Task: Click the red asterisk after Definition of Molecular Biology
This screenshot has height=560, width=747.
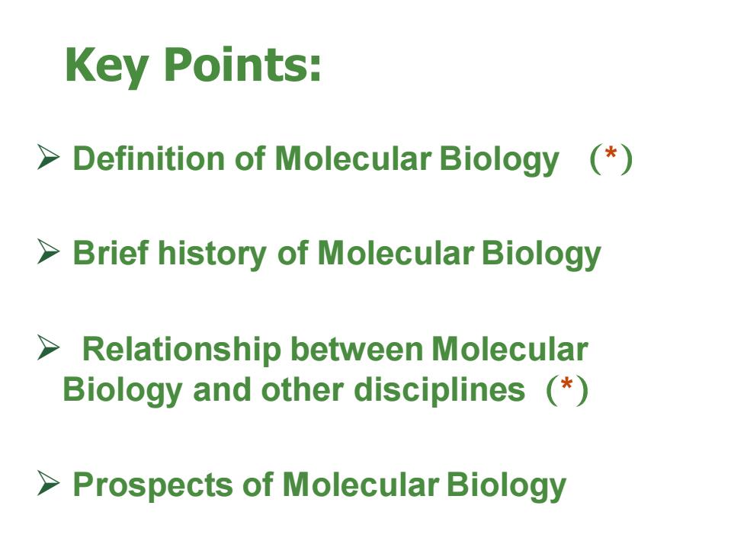Action: (611, 154)
